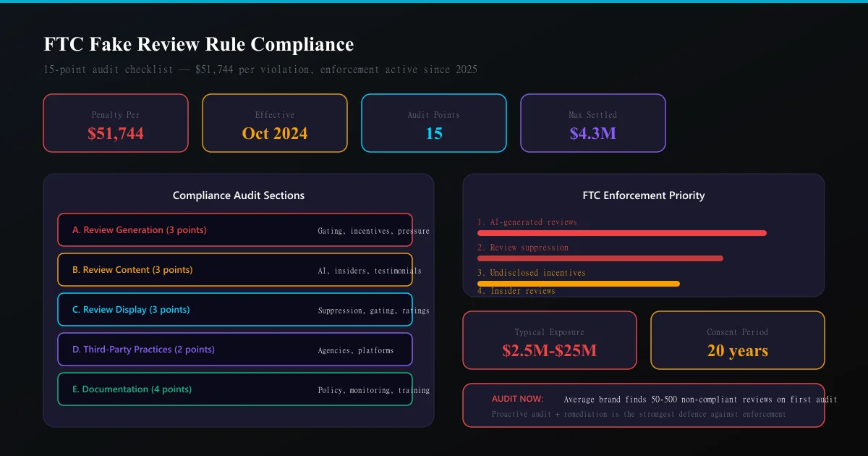Open the Penalty Per $51,744 card
This screenshot has width=868, height=456.
click(x=116, y=123)
